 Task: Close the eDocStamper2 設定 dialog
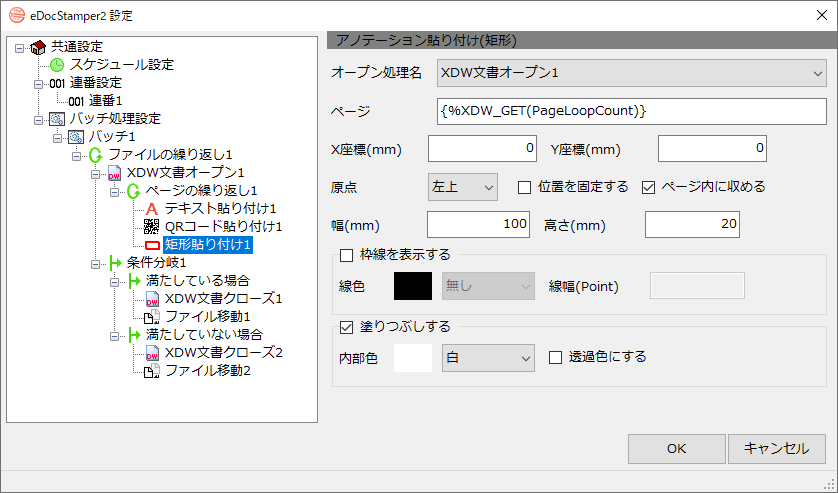(822, 15)
